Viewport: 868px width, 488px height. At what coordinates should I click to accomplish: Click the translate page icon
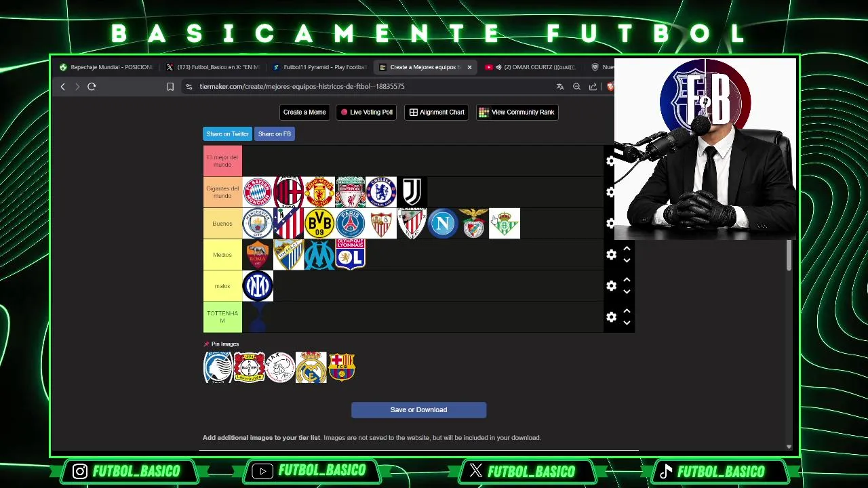point(560,87)
